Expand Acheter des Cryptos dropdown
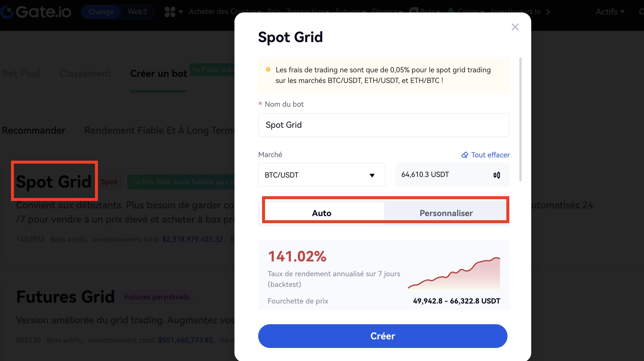 [x=224, y=12]
